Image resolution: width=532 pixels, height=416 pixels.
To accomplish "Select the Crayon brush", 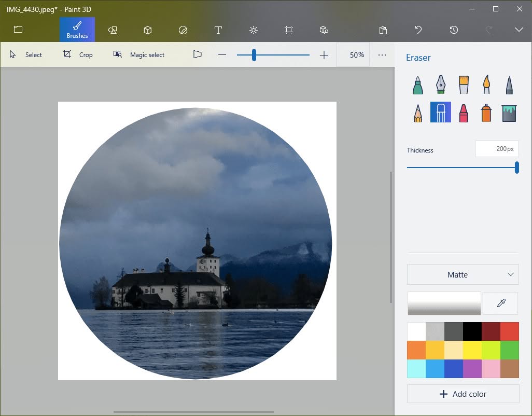I will click(x=464, y=113).
